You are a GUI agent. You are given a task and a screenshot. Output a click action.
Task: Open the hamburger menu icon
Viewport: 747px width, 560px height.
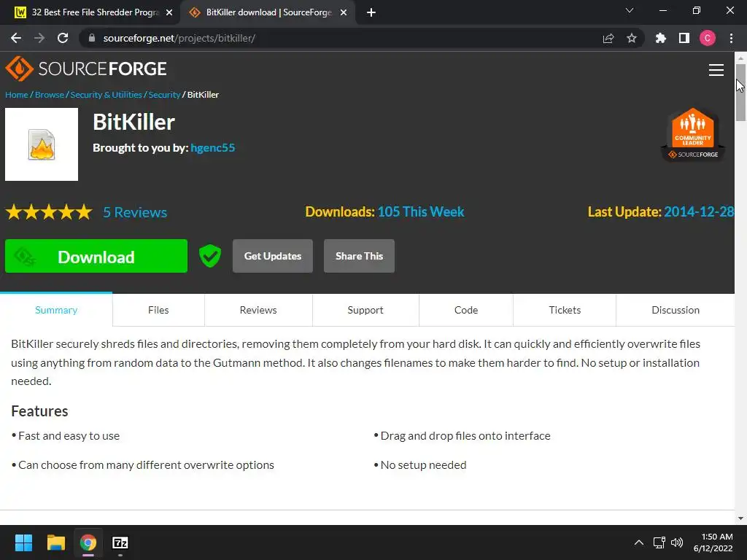(x=716, y=70)
